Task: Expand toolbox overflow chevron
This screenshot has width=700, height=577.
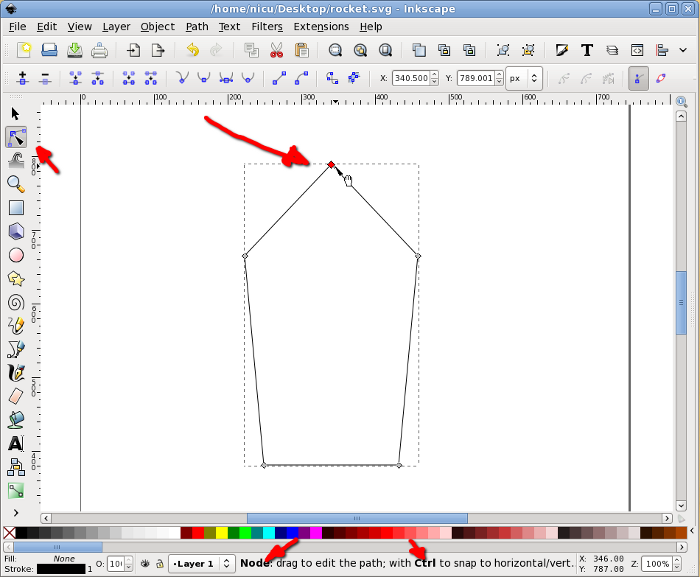Action: 16,513
